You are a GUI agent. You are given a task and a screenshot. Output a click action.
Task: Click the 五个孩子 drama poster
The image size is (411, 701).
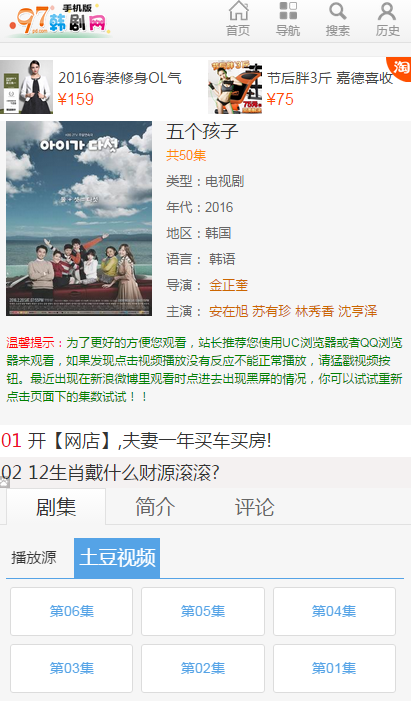tap(79, 219)
